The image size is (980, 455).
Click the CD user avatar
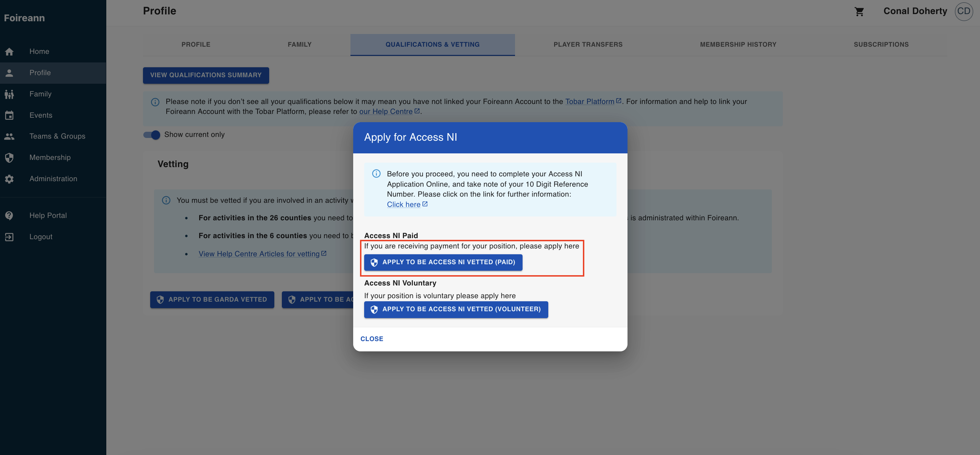click(963, 11)
